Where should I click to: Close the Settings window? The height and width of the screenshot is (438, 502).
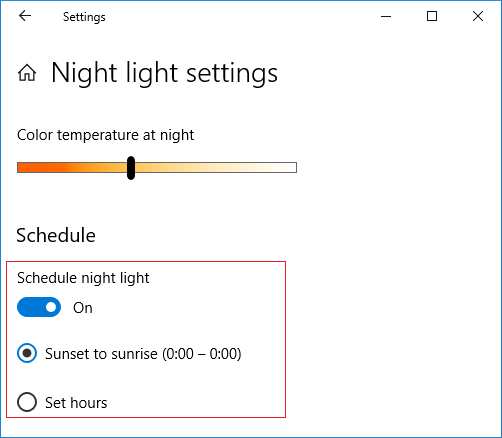pyautogui.click(x=478, y=16)
